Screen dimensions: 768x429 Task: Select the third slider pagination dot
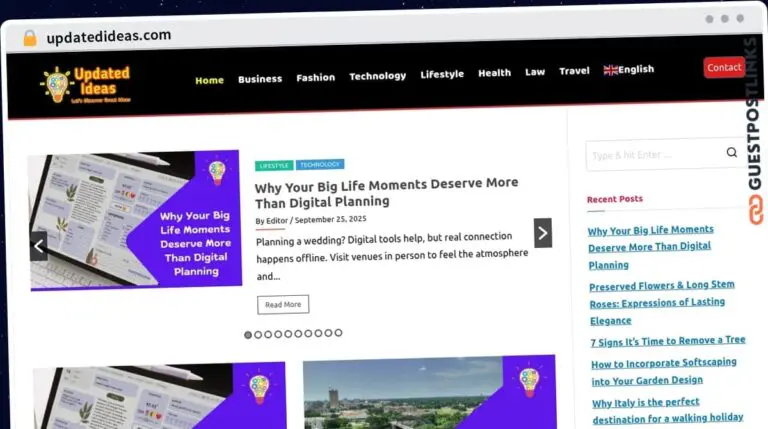click(x=268, y=334)
